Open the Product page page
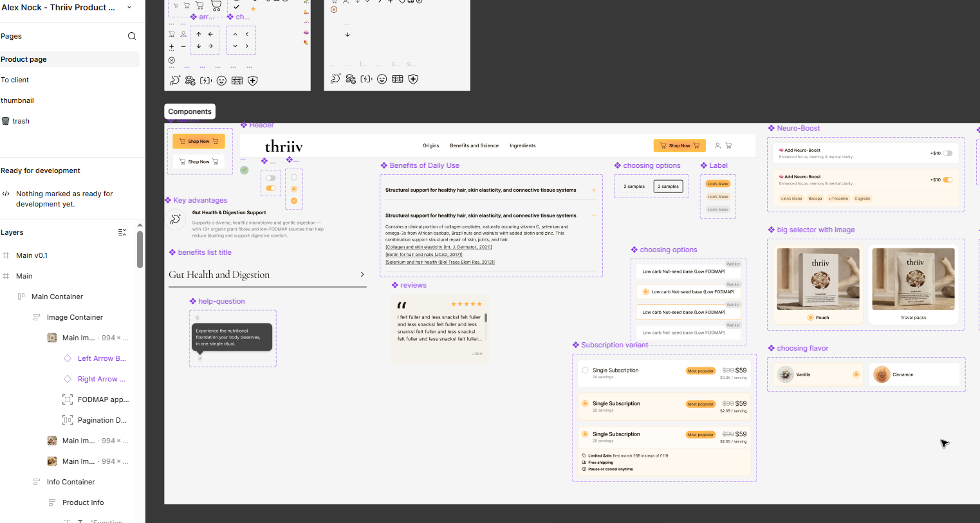The image size is (980, 523). (69, 59)
